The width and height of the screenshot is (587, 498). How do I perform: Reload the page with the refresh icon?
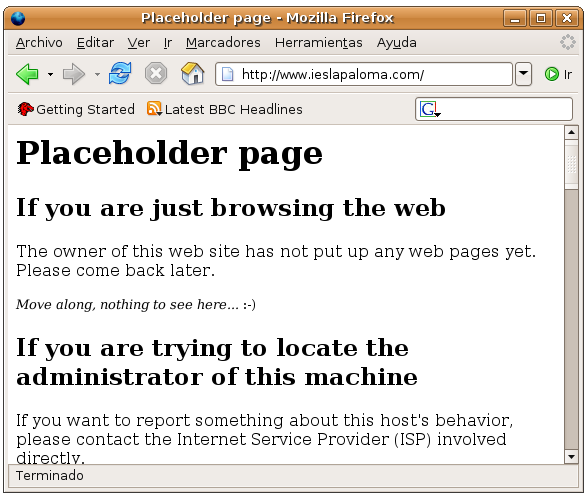click(120, 73)
